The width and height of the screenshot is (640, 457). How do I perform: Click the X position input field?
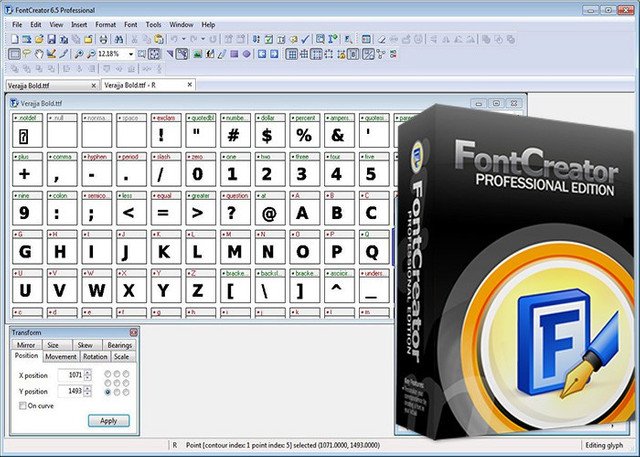(x=71, y=375)
